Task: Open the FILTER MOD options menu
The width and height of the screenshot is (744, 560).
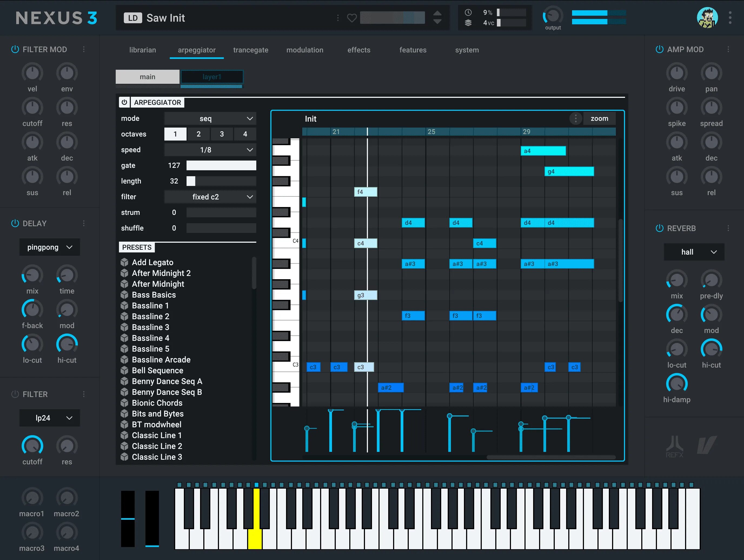Action: click(84, 49)
